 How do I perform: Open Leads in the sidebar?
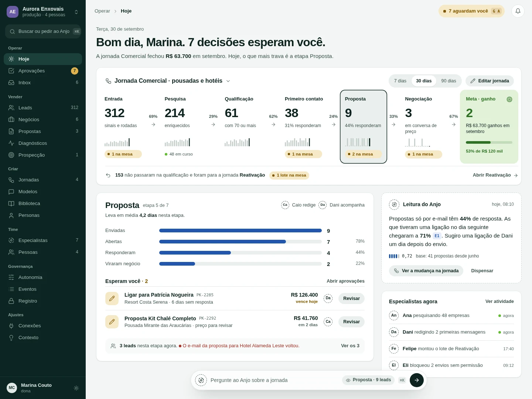(43, 108)
